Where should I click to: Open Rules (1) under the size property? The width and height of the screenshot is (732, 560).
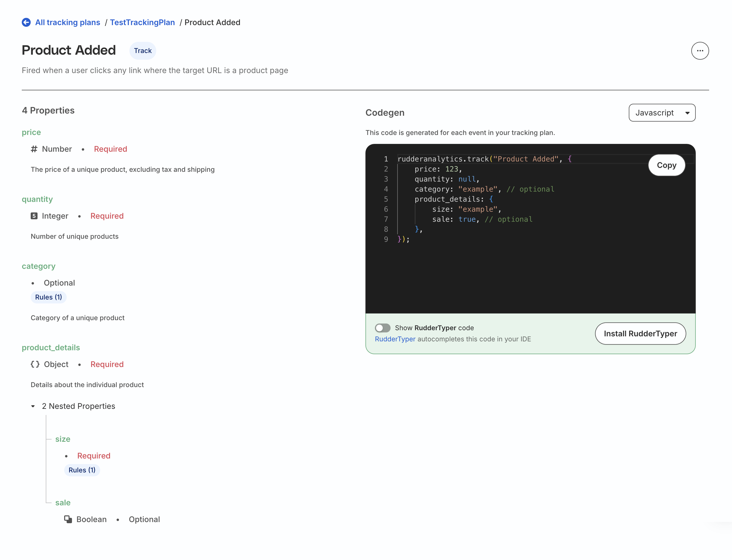[x=82, y=470]
